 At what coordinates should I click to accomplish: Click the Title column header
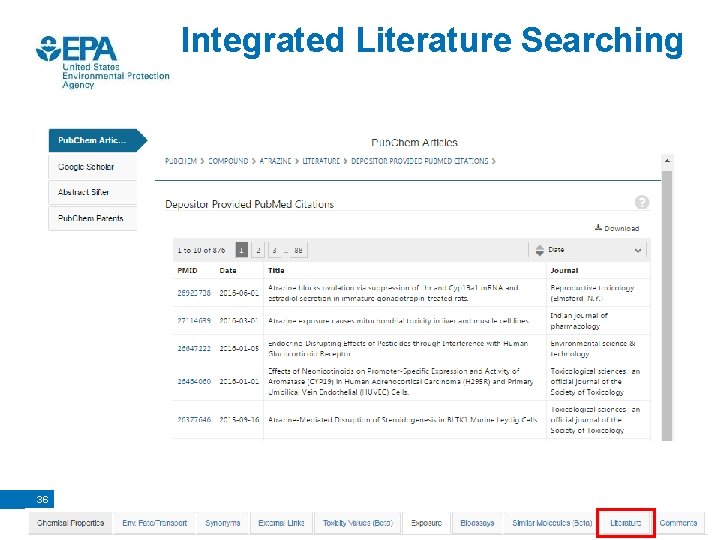[276, 270]
